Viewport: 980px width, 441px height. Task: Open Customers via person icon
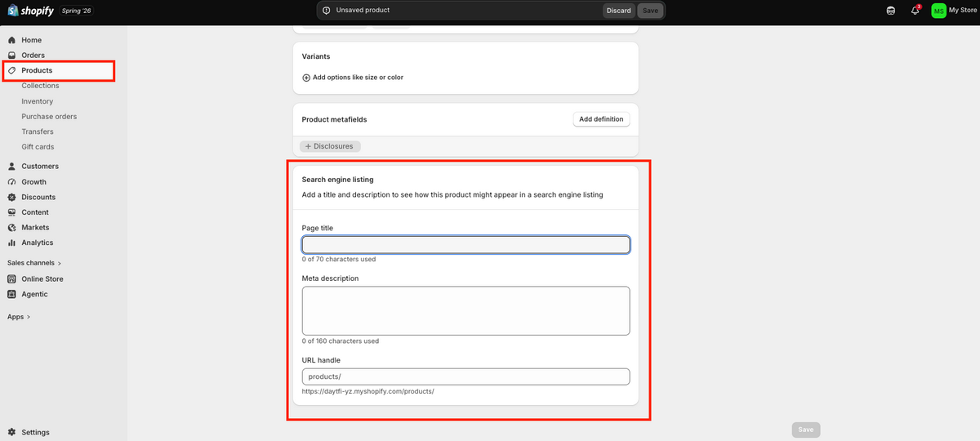pos(11,166)
